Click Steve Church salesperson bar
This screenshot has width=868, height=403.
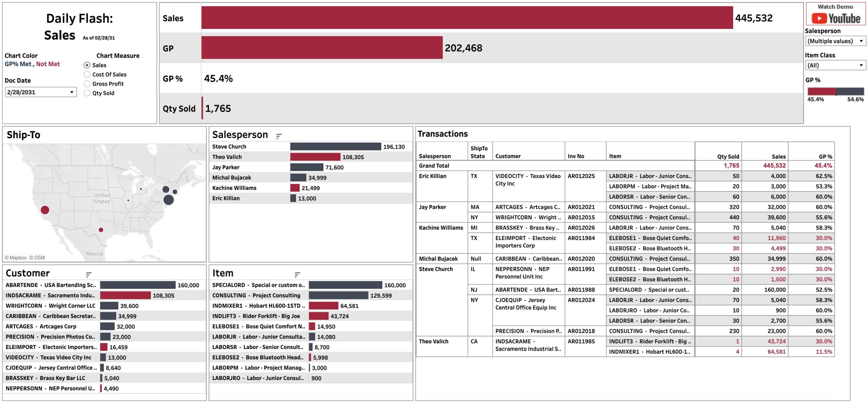pos(335,147)
